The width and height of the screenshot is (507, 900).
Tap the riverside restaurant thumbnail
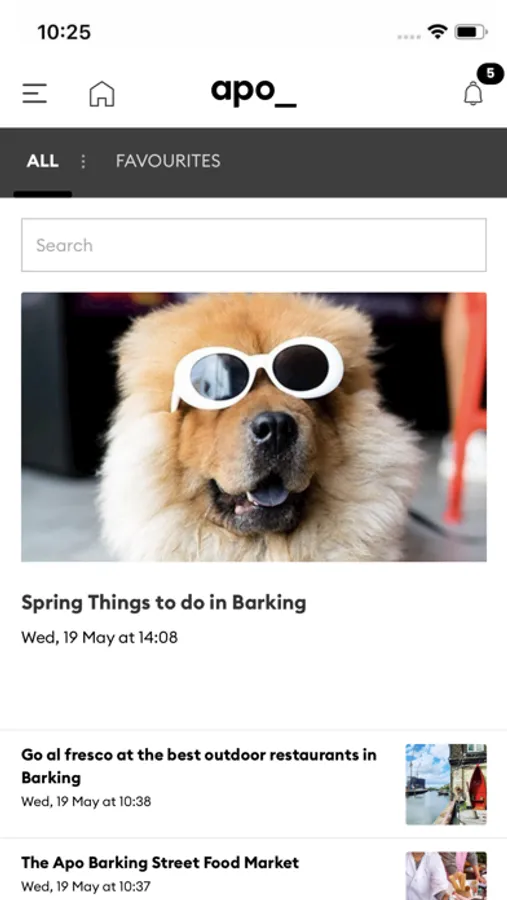click(x=446, y=784)
